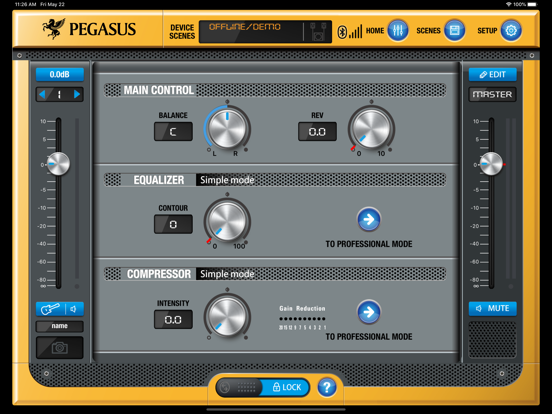Click the time in iPad status bar

point(25,4)
